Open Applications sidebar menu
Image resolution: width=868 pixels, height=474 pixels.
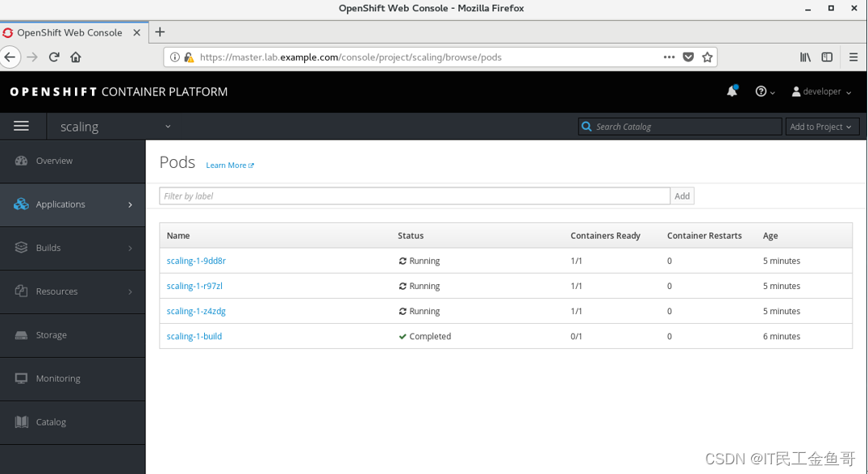tap(73, 204)
